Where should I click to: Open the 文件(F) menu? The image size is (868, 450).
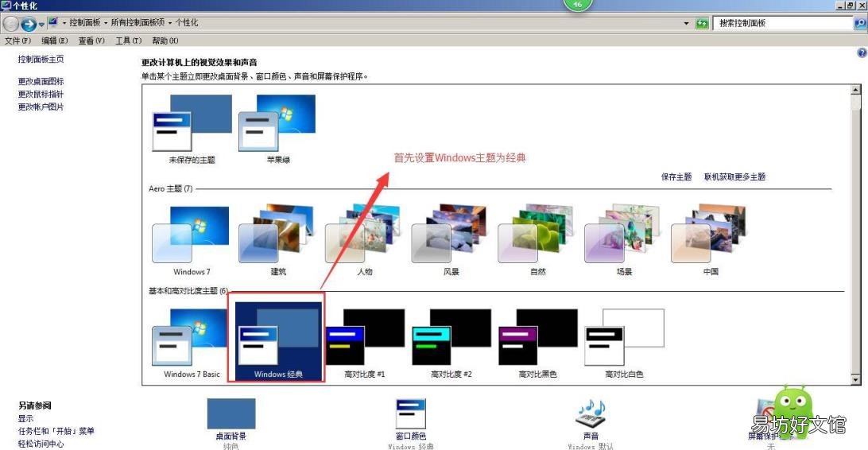tap(17, 41)
